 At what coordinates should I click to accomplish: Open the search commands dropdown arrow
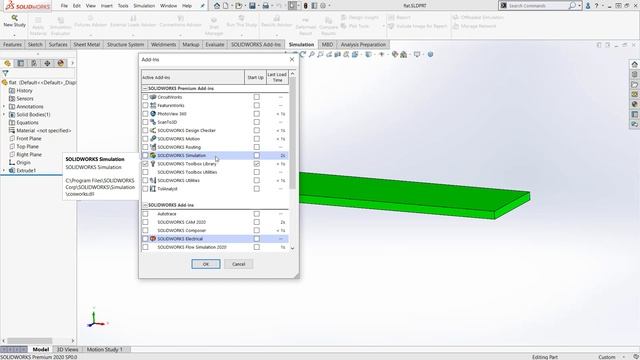(x=580, y=6)
